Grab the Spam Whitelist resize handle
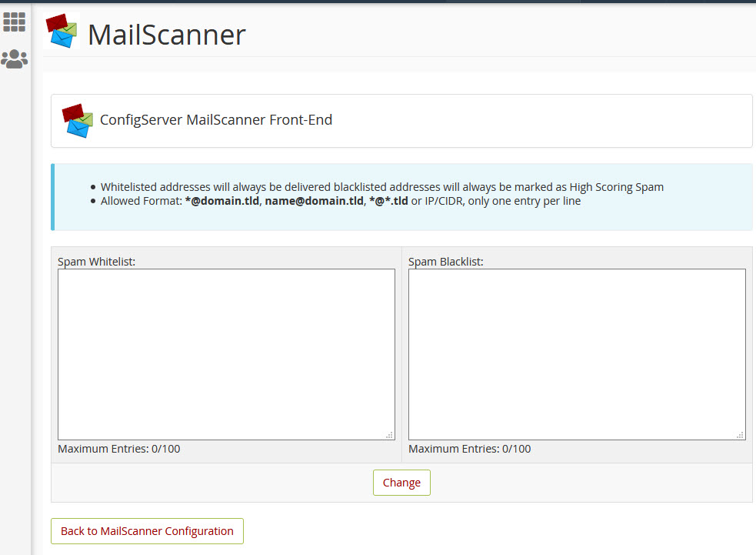This screenshot has width=756, height=555. 390,435
